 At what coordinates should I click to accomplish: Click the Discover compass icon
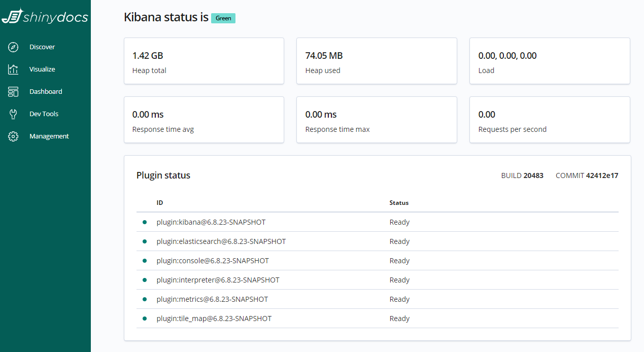(x=13, y=47)
